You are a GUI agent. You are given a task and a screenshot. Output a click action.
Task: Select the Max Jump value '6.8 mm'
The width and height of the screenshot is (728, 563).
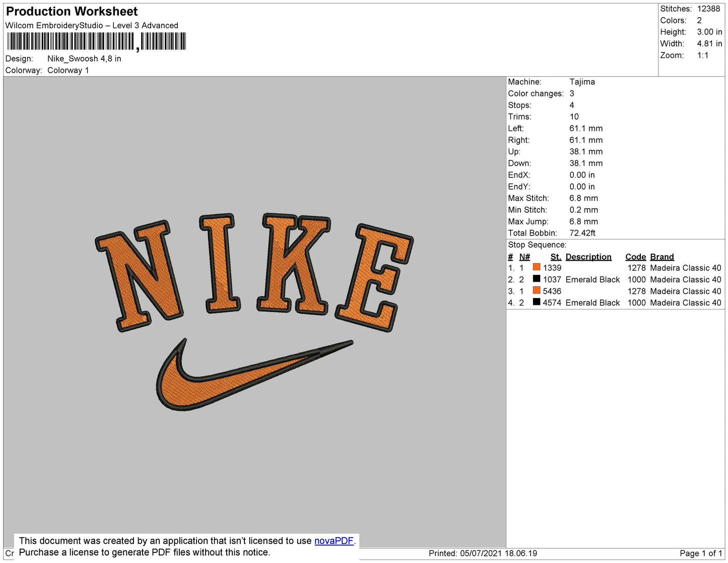583,221
